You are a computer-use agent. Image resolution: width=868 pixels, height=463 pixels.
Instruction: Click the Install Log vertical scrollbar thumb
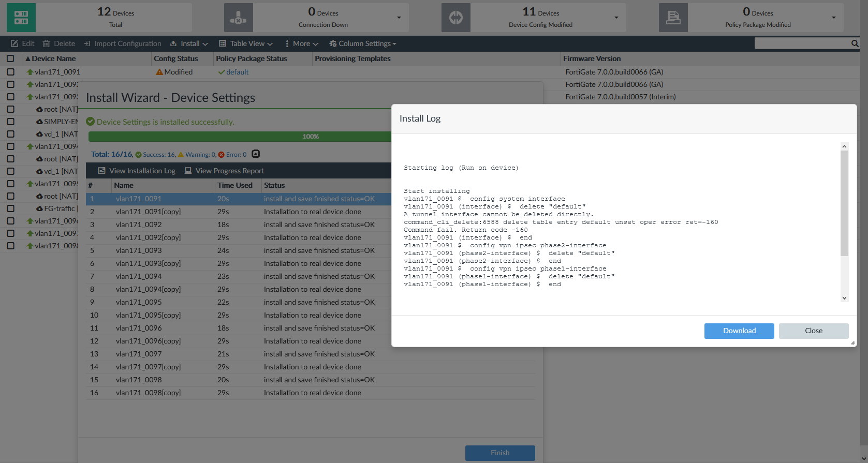(844, 203)
